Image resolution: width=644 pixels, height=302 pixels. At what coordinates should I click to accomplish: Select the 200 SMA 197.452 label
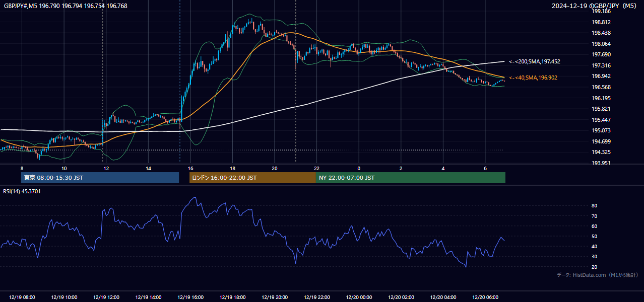click(x=535, y=61)
